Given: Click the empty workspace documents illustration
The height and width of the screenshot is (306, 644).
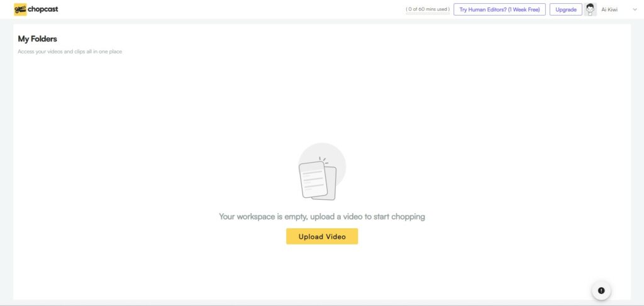Looking at the screenshot, I should 322,172.
